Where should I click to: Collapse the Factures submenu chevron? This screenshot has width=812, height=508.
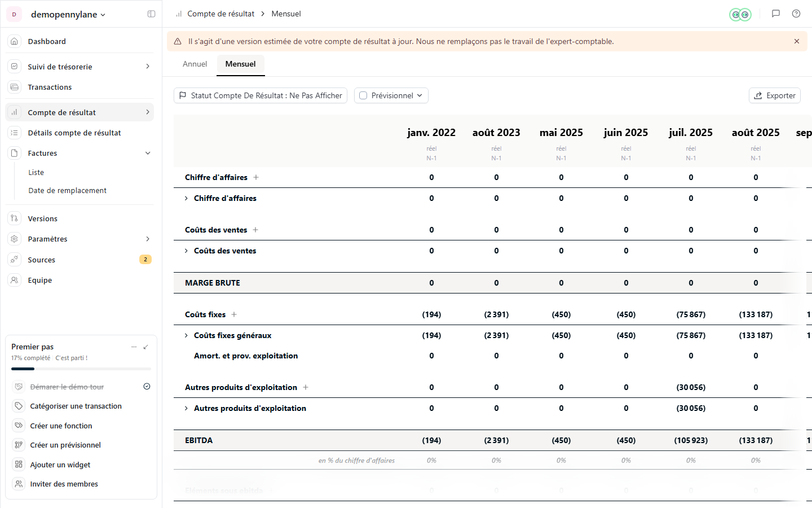coord(148,153)
